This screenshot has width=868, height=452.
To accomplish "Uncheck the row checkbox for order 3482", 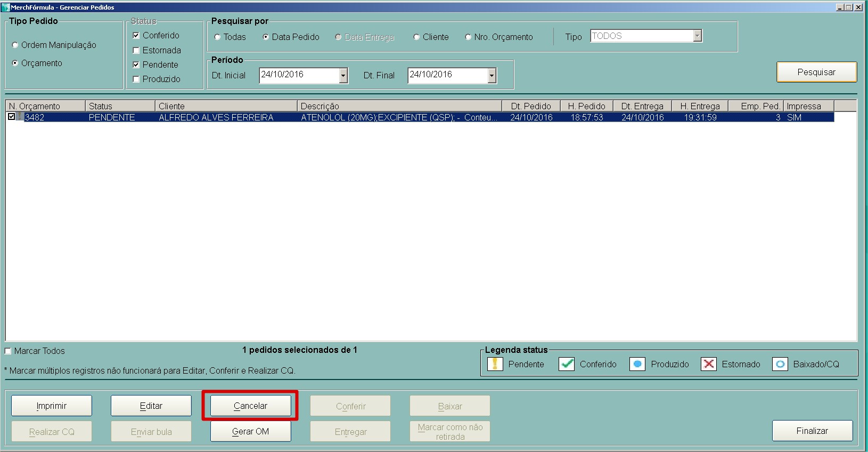I will tap(12, 117).
